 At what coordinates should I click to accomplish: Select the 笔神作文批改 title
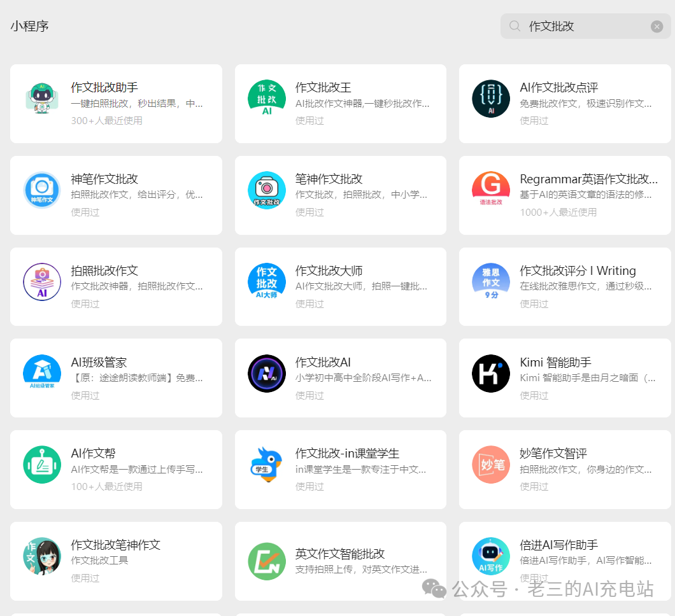click(329, 179)
